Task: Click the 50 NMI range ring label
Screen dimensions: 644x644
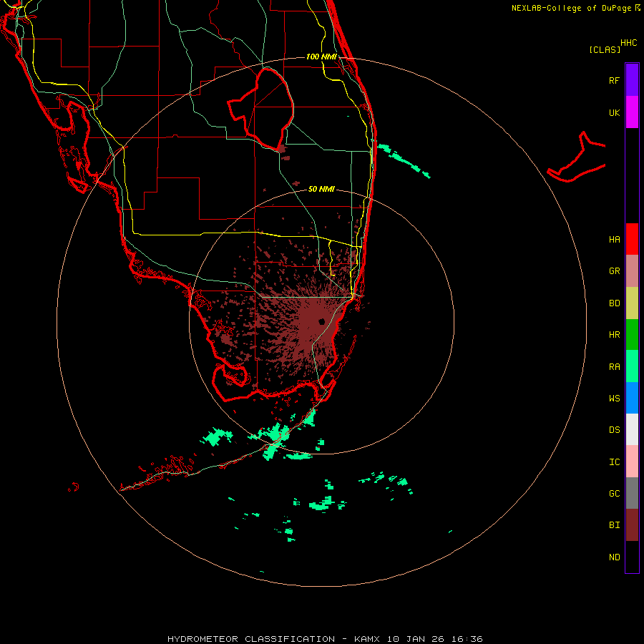Action: pyautogui.click(x=321, y=190)
